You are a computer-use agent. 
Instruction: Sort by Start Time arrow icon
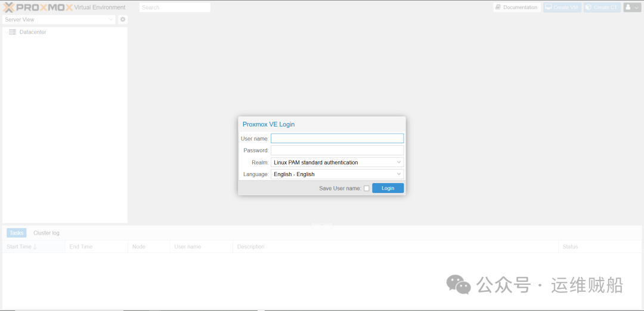(35, 247)
